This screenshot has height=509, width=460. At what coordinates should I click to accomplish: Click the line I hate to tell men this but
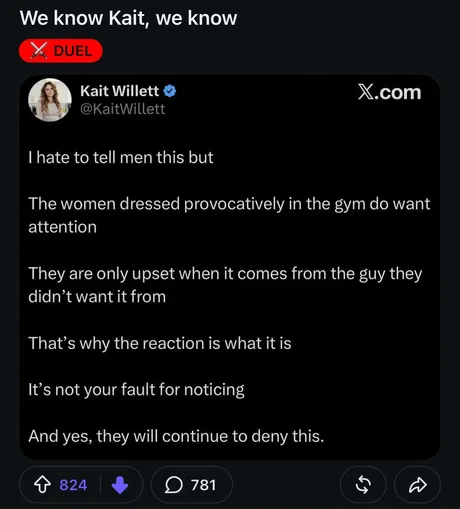[x=121, y=157]
